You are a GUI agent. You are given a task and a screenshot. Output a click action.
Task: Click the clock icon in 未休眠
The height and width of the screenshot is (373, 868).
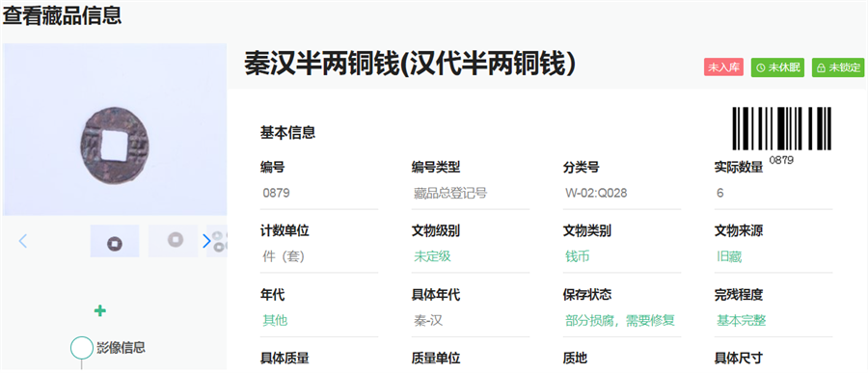[x=761, y=68]
